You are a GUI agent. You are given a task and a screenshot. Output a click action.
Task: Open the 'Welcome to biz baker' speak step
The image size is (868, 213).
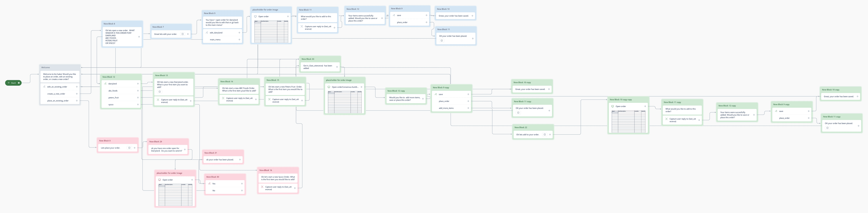pos(60,77)
